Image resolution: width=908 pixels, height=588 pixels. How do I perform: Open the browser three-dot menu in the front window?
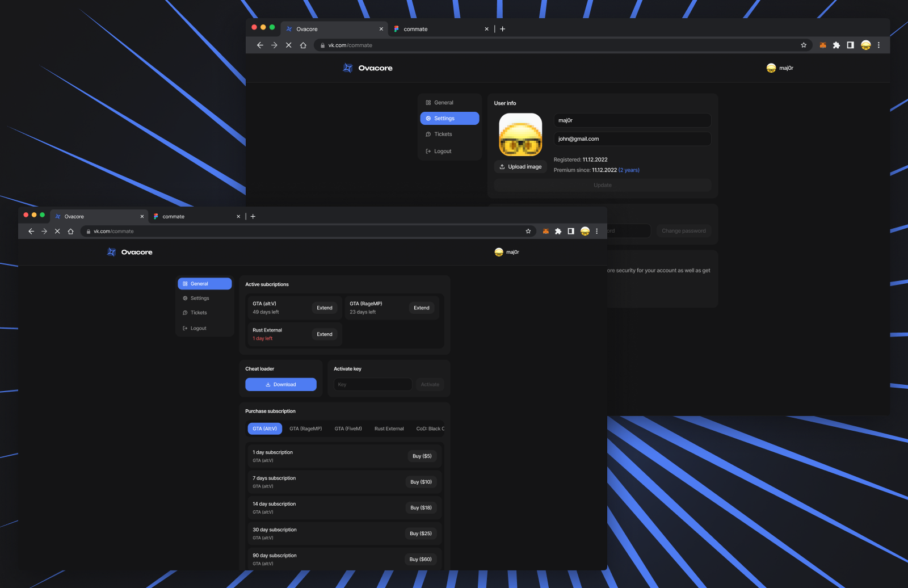[x=597, y=231]
